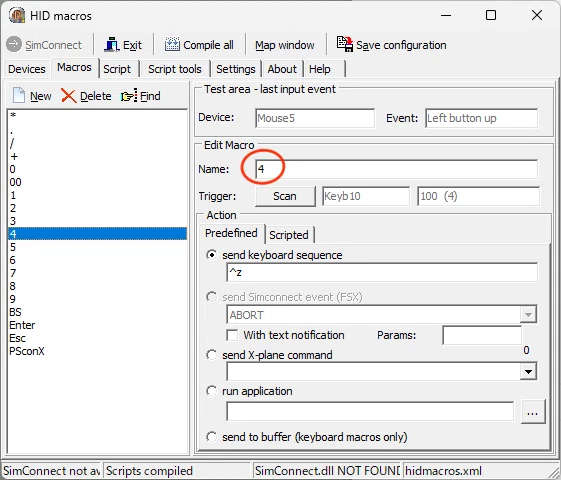This screenshot has height=480, width=561.
Task: Select the Enter macro in the list
Action: 97,325
